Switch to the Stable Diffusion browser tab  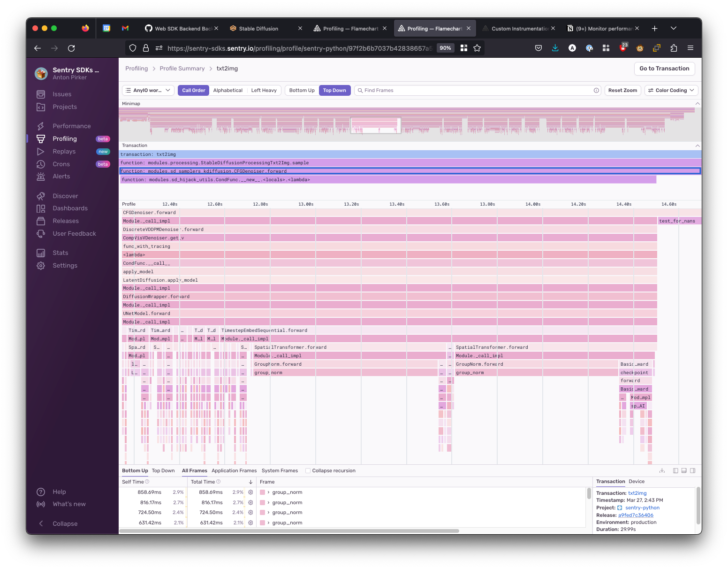[x=266, y=29]
